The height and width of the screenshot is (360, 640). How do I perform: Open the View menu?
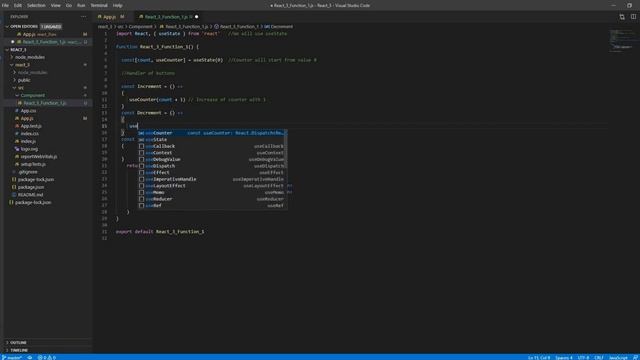pos(56,5)
